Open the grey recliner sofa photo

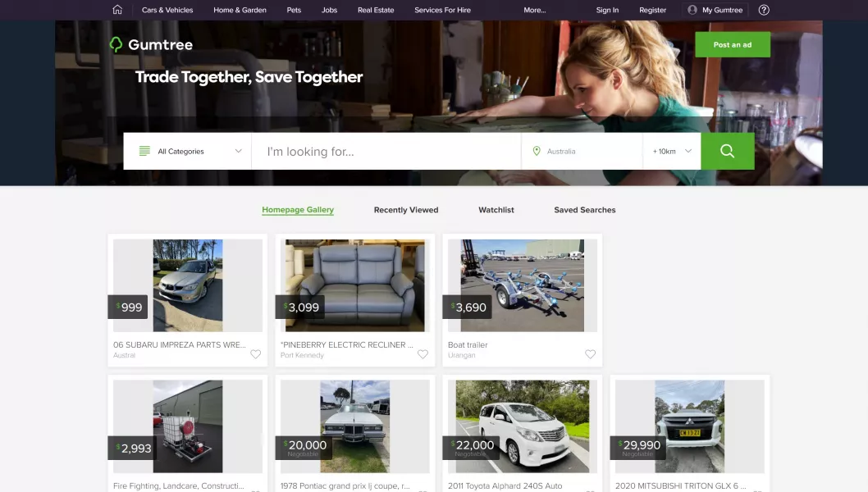click(355, 285)
